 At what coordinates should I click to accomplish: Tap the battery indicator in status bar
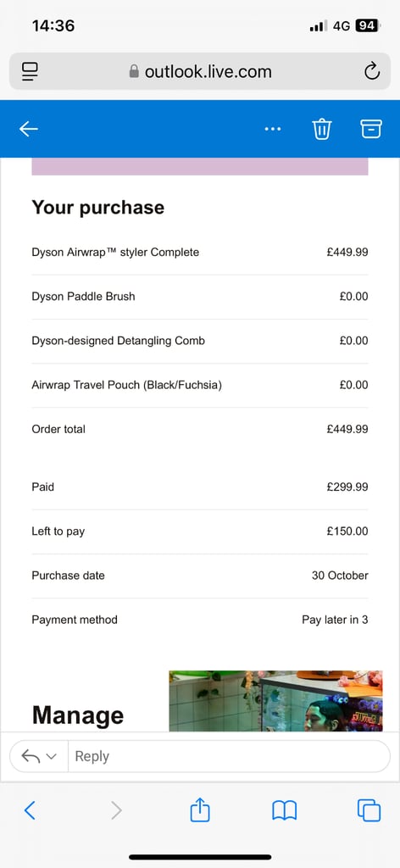click(x=367, y=25)
